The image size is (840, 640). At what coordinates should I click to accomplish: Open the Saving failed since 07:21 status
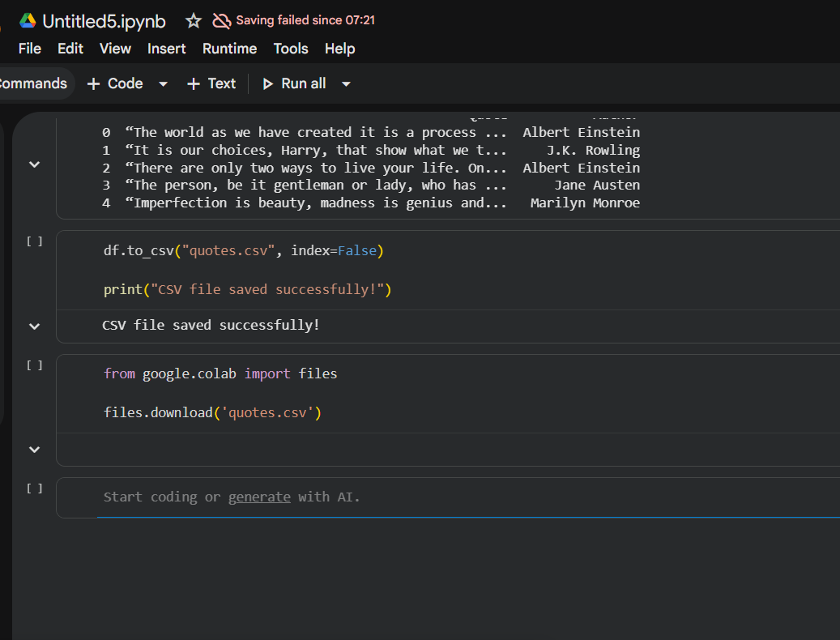click(x=305, y=20)
